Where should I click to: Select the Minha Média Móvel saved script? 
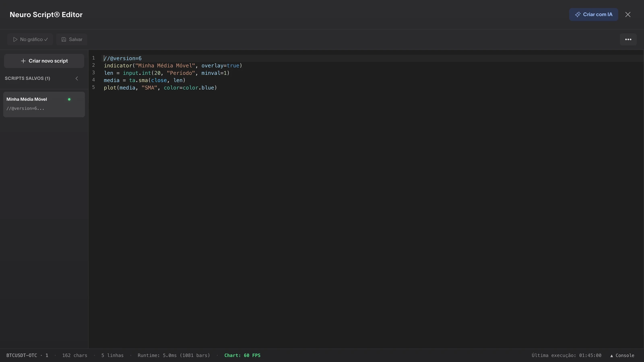pos(44,105)
